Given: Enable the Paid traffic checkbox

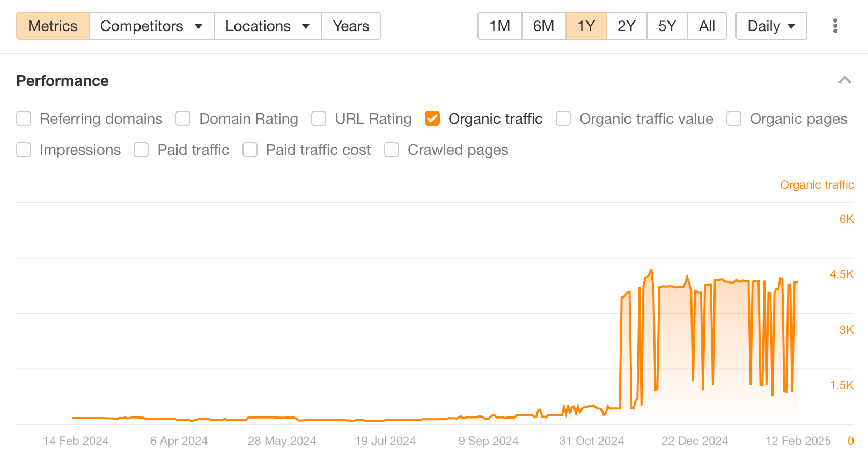Looking at the screenshot, I should coord(141,150).
